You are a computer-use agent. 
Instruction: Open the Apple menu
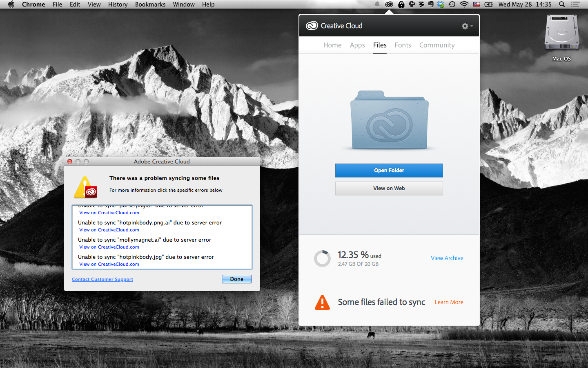point(11,4)
